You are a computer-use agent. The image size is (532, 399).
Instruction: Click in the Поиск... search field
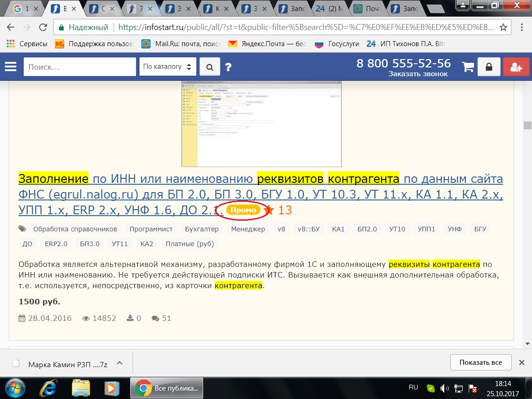click(x=80, y=67)
